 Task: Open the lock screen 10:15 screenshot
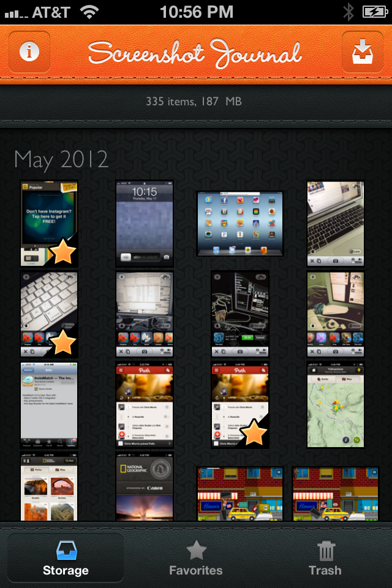pos(145,224)
